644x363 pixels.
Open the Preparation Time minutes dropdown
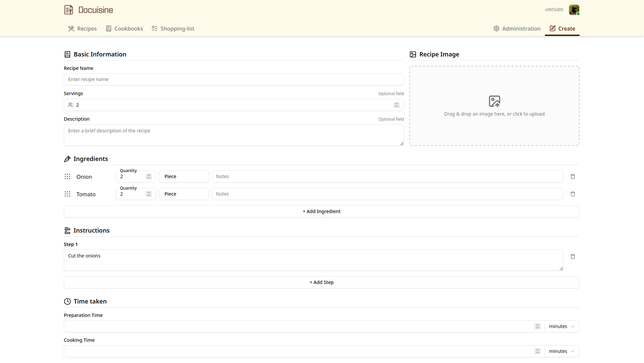click(562, 326)
